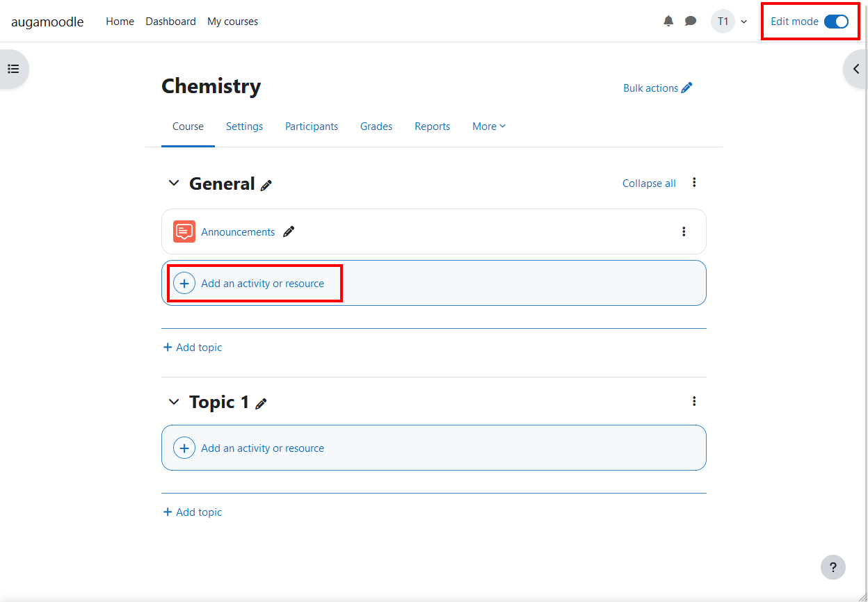Viewport: 868px width, 602px height.
Task: Click Add an activity or resource in General
Action: tap(262, 283)
